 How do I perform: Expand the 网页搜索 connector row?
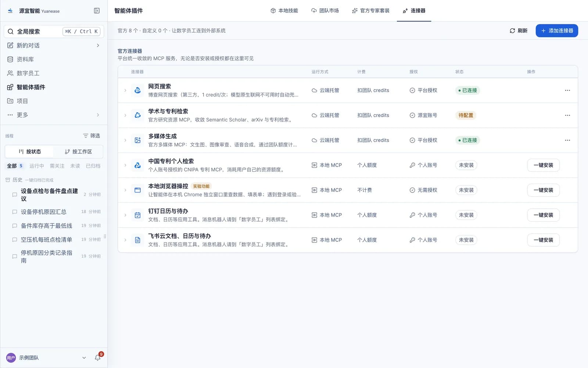(x=125, y=90)
